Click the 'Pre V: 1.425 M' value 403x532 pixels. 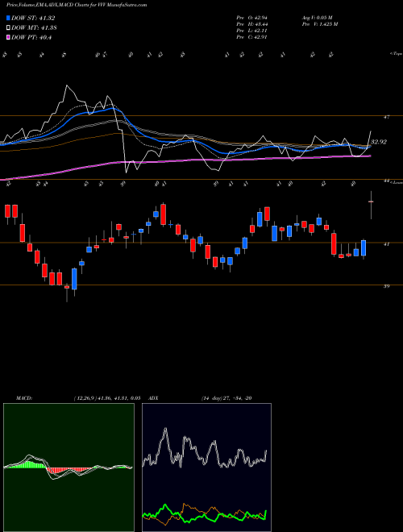tap(320, 24)
